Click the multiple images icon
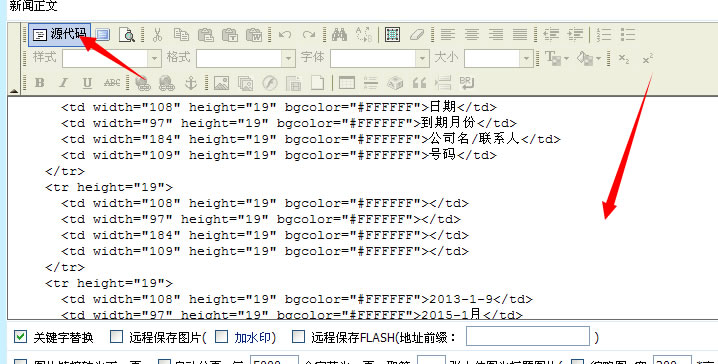 245,83
